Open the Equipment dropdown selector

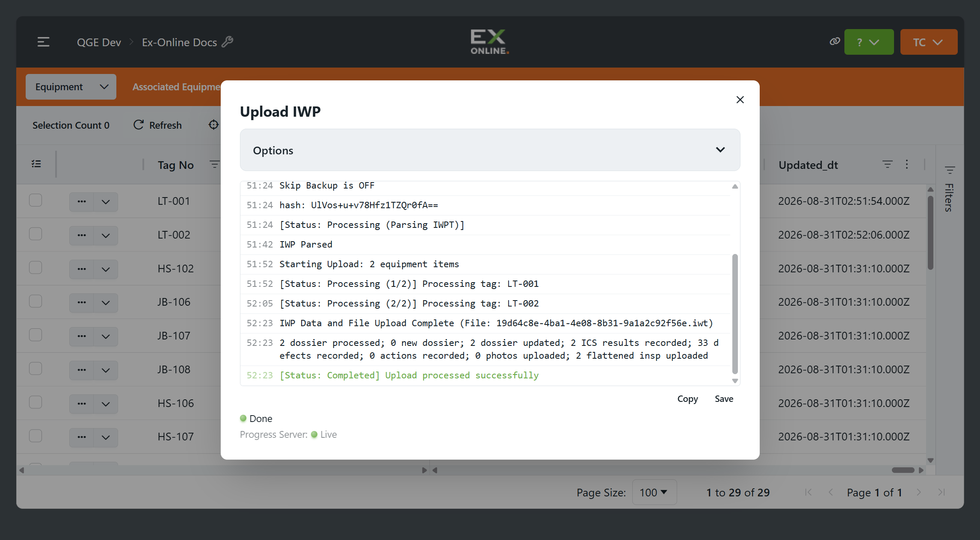(x=71, y=87)
